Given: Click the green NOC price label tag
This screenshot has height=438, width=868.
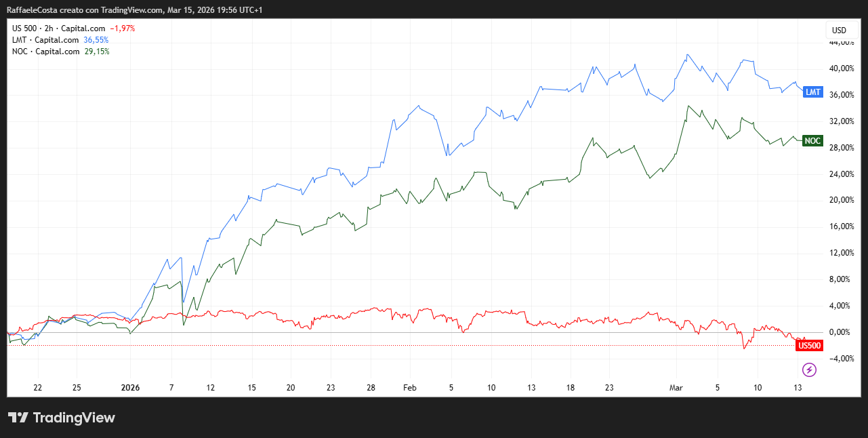Looking at the screenshot, I should pos(812,140).
